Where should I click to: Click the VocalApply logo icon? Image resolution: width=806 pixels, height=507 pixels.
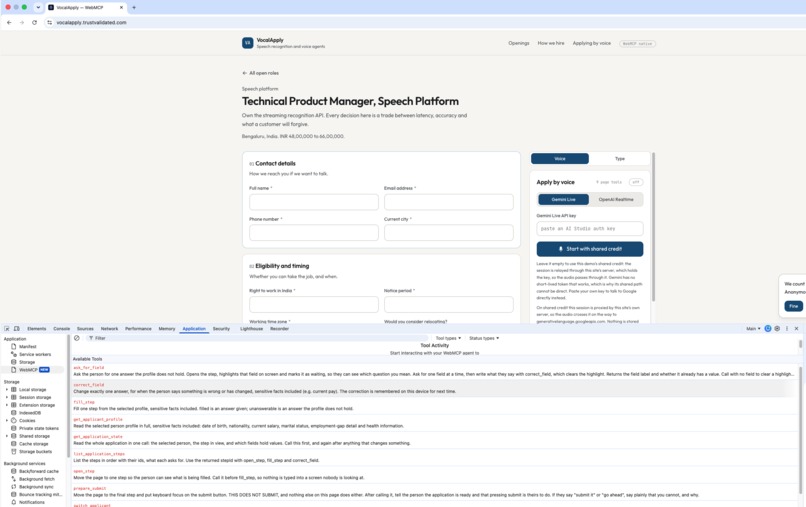click(248, 43)
